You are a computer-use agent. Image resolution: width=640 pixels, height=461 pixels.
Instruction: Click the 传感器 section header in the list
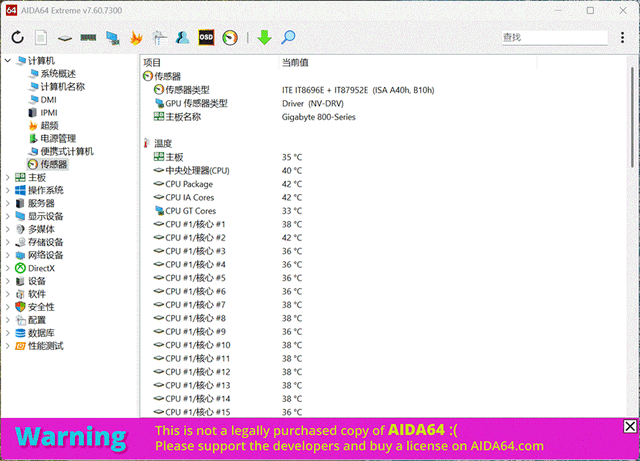pyautogui.click(x=167, y=76)
